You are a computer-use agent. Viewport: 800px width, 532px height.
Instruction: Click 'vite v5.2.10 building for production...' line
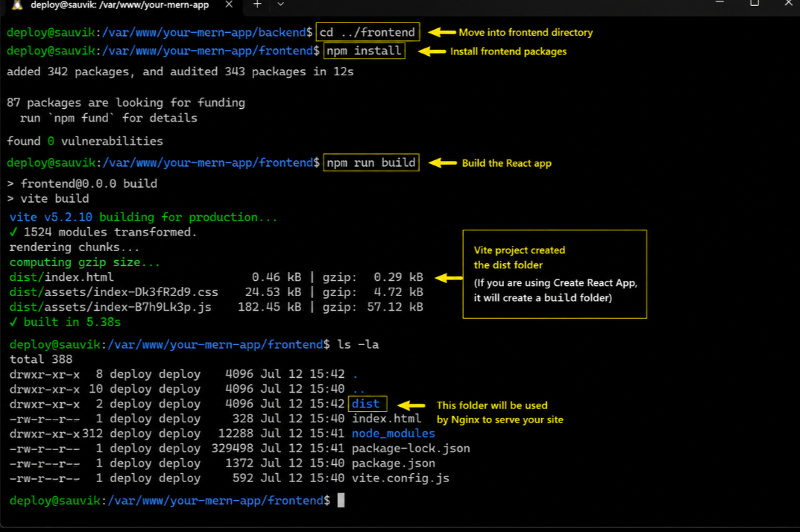[x=143, y=218]
